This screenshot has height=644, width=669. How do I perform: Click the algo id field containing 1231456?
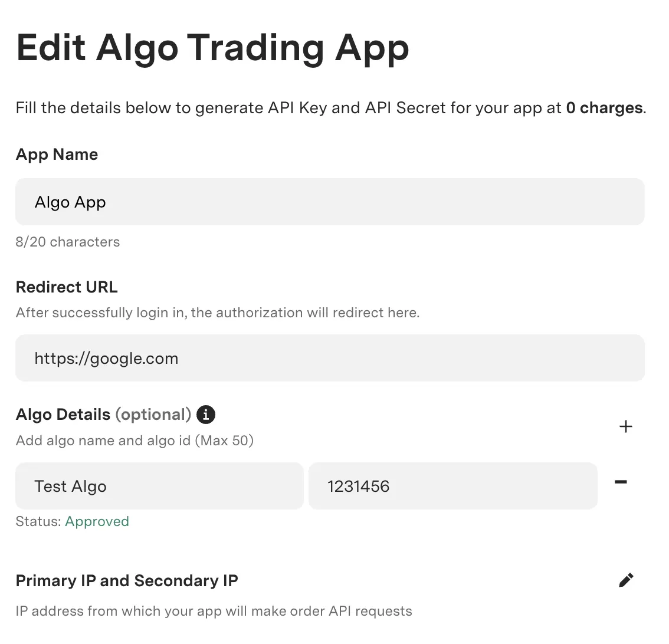tap(452, 486)
